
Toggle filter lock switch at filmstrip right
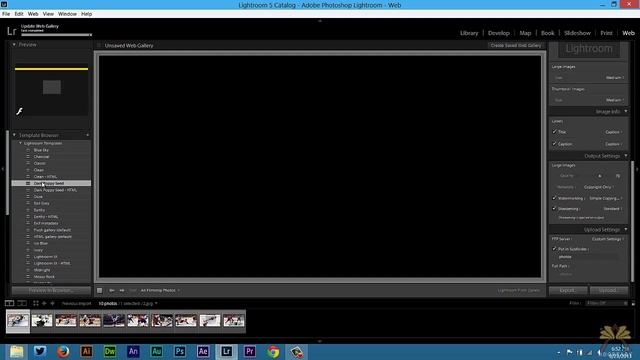[x=633, y=303]
